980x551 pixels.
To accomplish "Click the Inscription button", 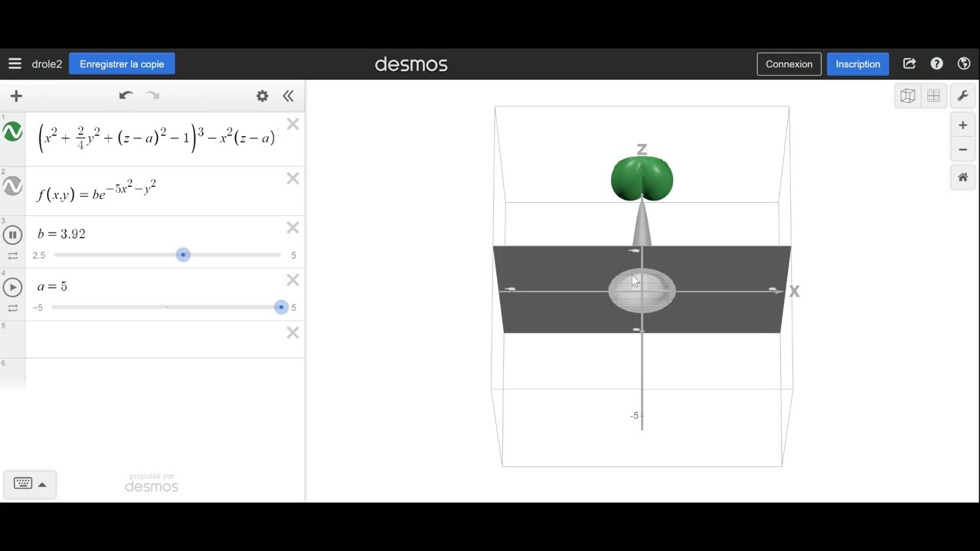I will [x=857, y=64].
